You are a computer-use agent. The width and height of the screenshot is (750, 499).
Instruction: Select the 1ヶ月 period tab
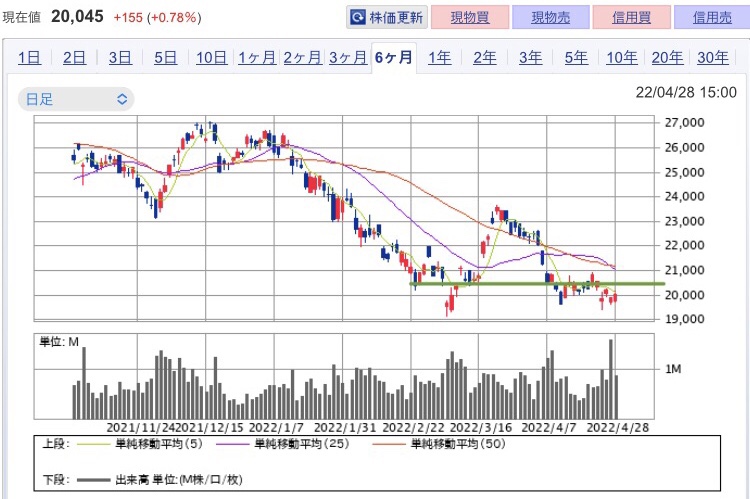coord(257,58)
